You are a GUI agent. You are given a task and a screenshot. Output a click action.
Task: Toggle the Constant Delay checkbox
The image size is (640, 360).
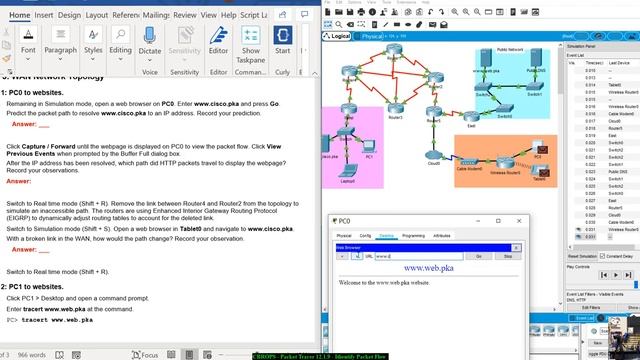pyautogui.click(x=602, y=256)
